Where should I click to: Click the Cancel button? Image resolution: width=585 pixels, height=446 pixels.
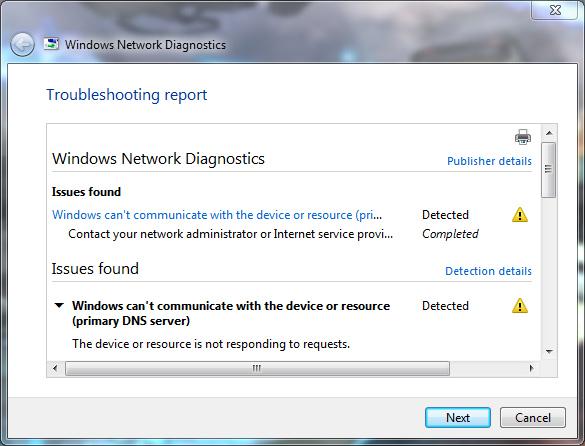[x=533, y=418]
